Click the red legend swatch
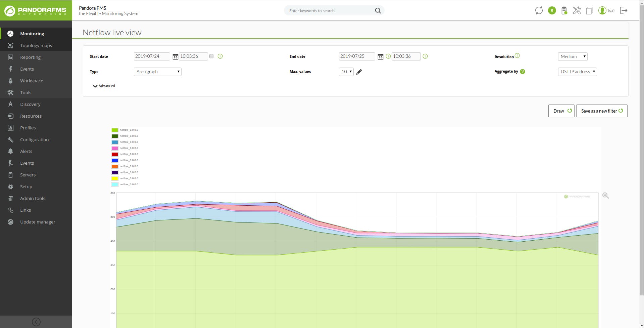 pyautogui.click(x=115, y=154)
